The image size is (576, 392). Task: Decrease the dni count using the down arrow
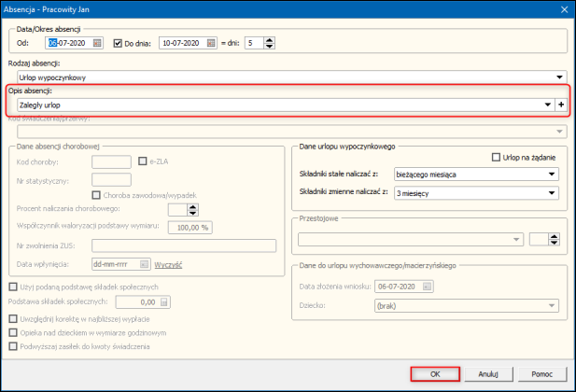(x=270, y=46)
